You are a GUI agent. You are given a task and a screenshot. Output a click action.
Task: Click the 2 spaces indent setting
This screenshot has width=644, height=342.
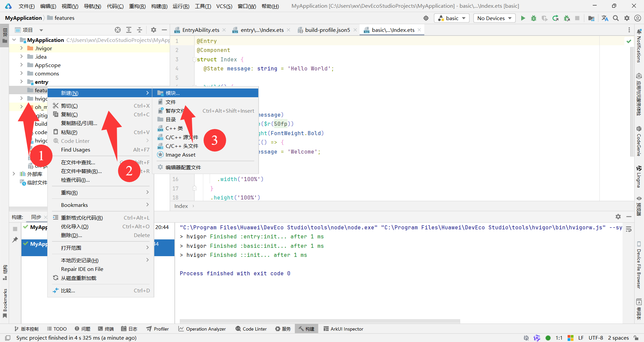618,338
